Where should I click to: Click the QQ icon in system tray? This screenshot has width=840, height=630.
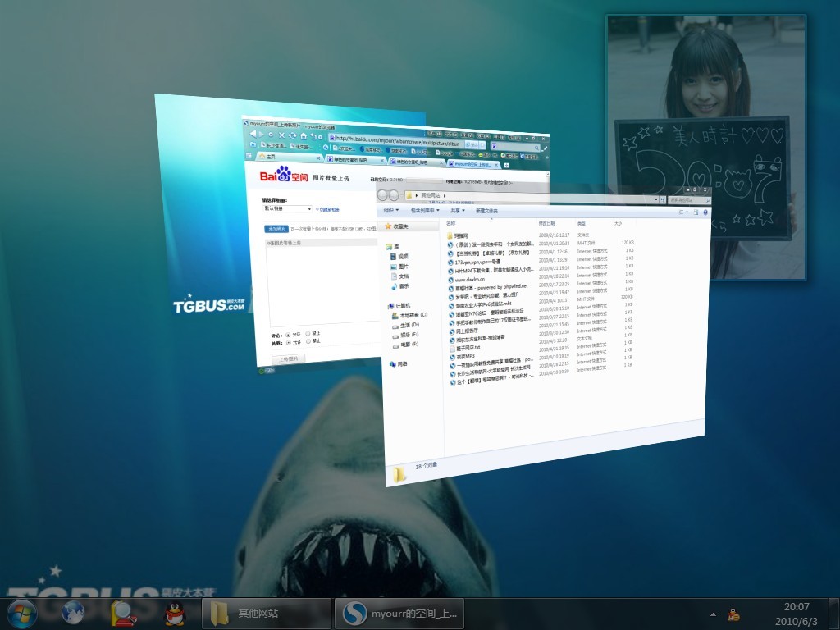click(x=734, y=614)
